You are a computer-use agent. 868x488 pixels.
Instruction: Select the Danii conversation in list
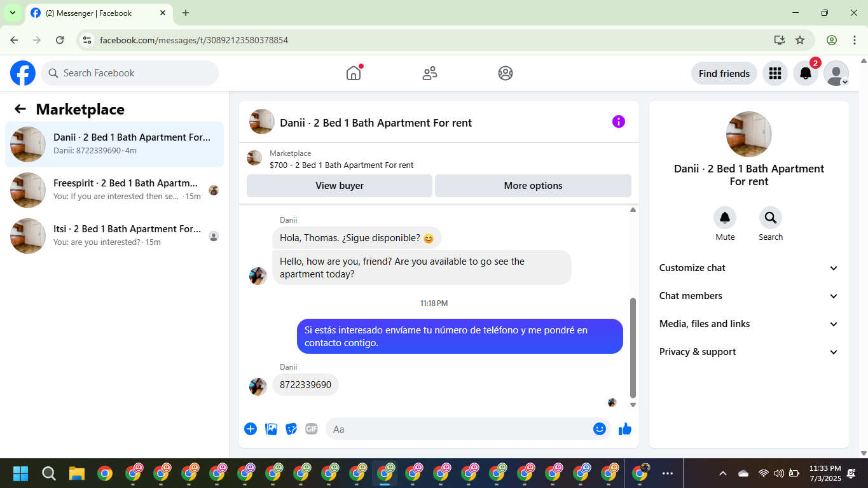pos(114,144)
